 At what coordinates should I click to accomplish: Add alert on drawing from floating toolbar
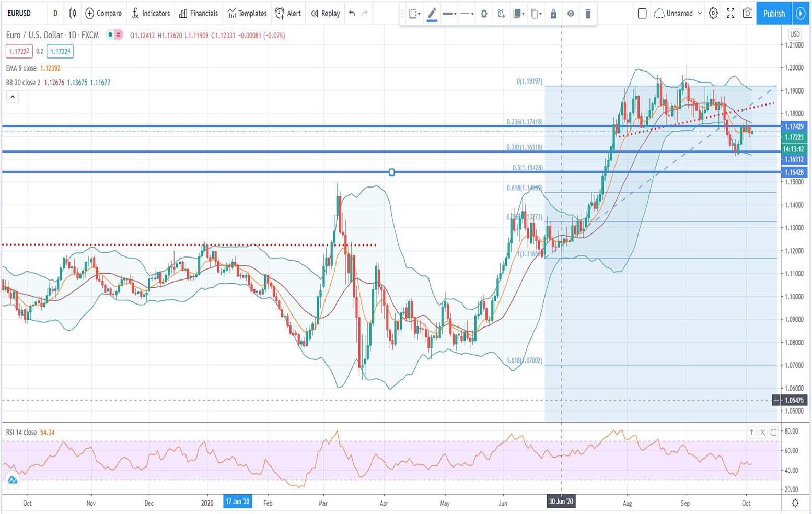[x=501, y=14]
